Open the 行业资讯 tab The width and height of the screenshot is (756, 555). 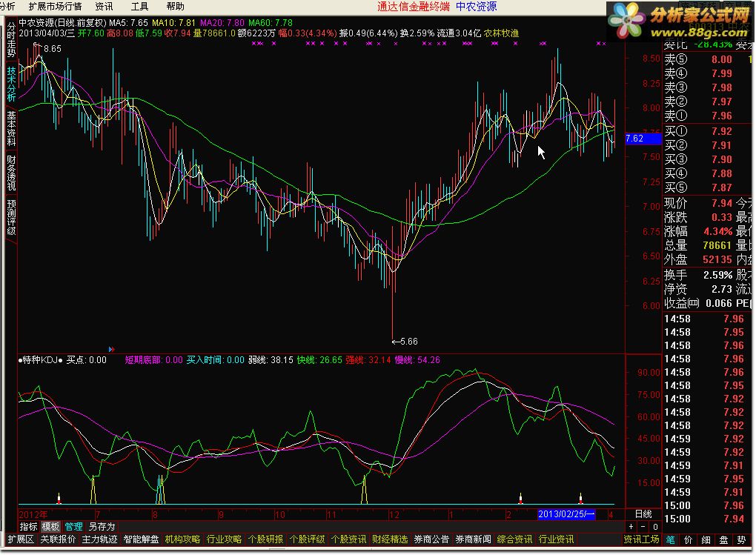point(556,539)
